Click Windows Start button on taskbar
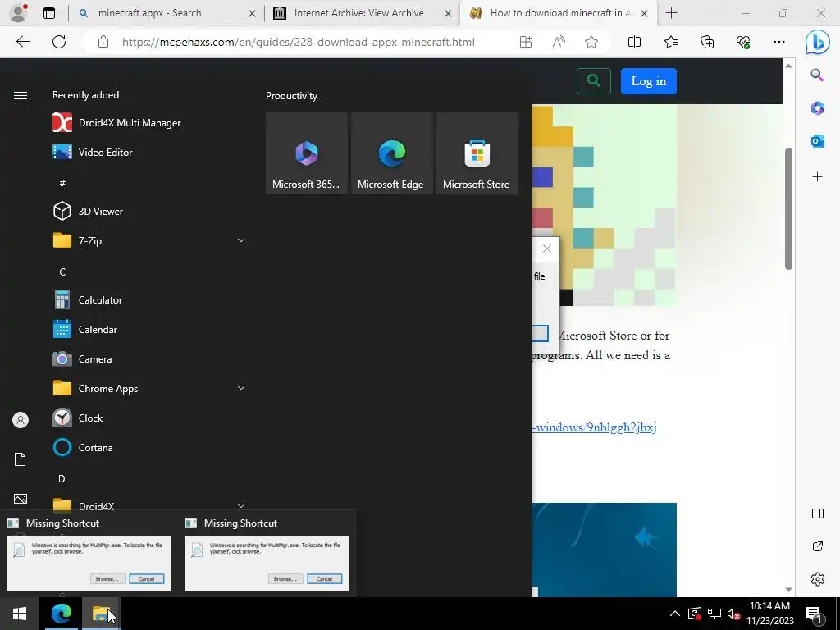Image resolution: width=840 pixels, height=630 pixels. click(20, 614)
